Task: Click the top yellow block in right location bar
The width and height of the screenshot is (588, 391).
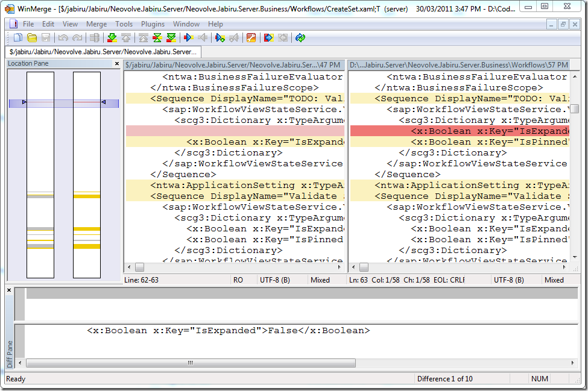Action: [87, 195]
